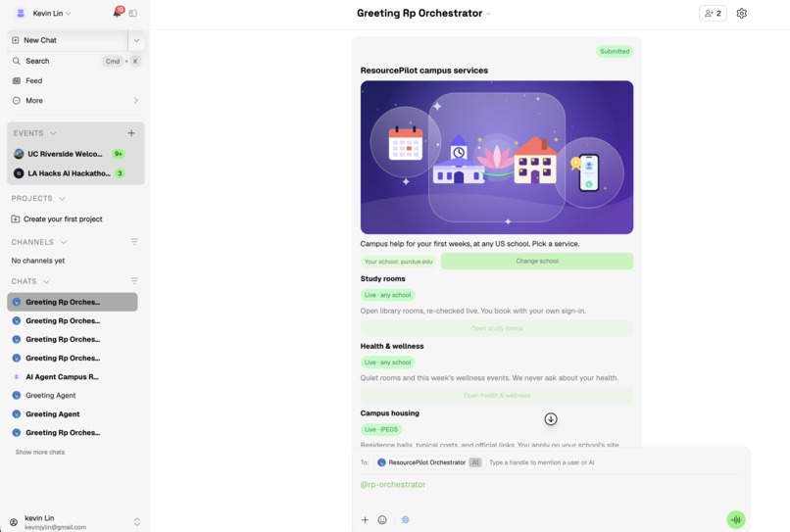Screen dimensions: 790x532
Task: Click the 'Your school: purdue.edu' tag
Action: (x=398, y=262)
